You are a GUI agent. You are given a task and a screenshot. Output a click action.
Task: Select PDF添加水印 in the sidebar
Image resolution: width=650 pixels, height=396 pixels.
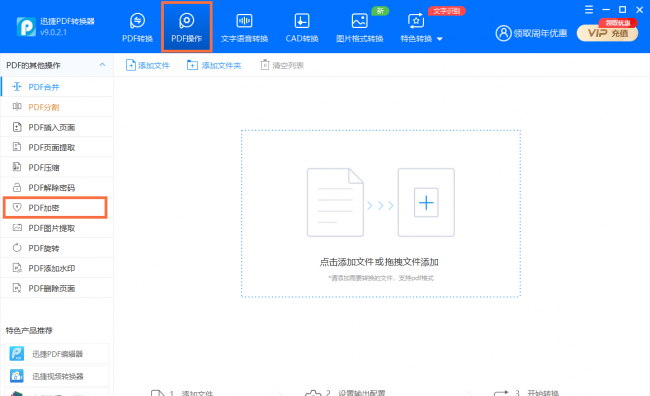tap(57, 268)
